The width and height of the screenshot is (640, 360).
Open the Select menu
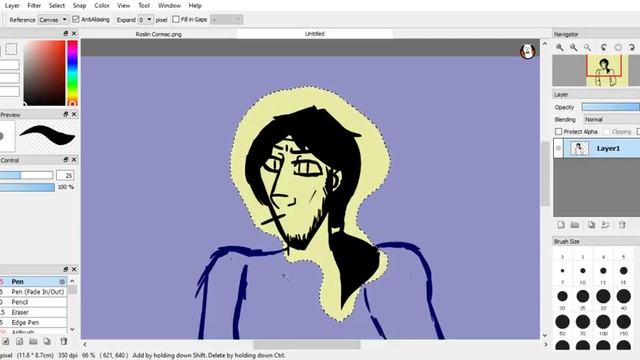coord(57,6)
